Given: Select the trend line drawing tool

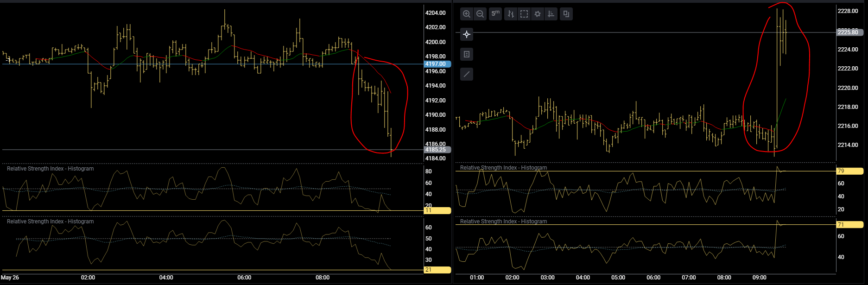Looking at the screenshot, I should pyautogui.click(x=467, y=74).
